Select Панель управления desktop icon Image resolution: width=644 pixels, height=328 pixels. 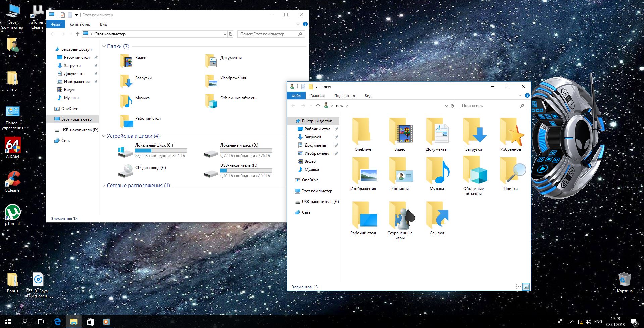pos(13,118)
